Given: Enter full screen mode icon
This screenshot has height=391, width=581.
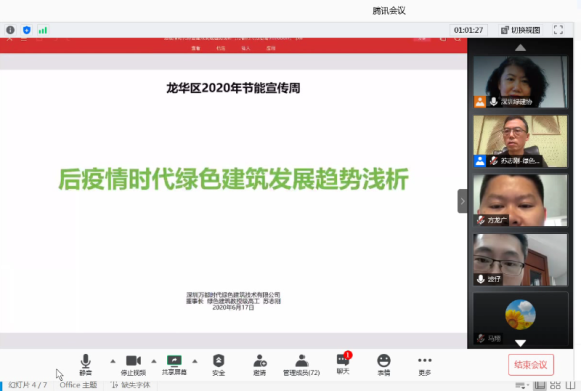Looking at the screenshot, I should point(558,30).
